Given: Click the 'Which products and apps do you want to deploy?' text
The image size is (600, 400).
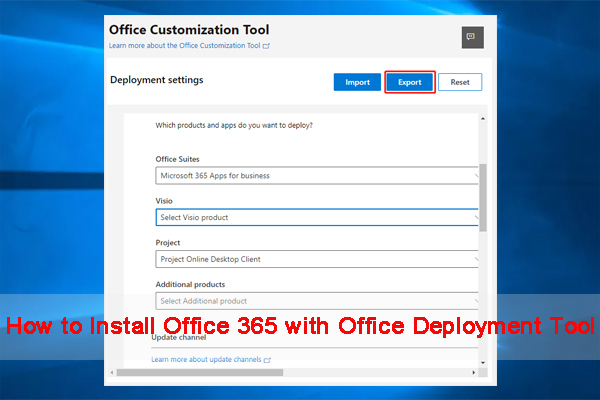Looking at the screenshot, I should [x=234, y=125].
